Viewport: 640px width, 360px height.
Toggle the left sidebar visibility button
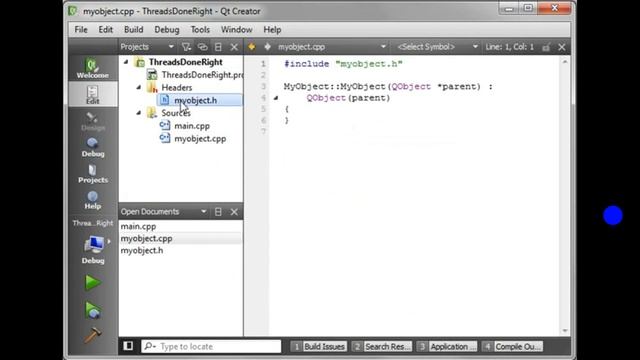[128, 346]
